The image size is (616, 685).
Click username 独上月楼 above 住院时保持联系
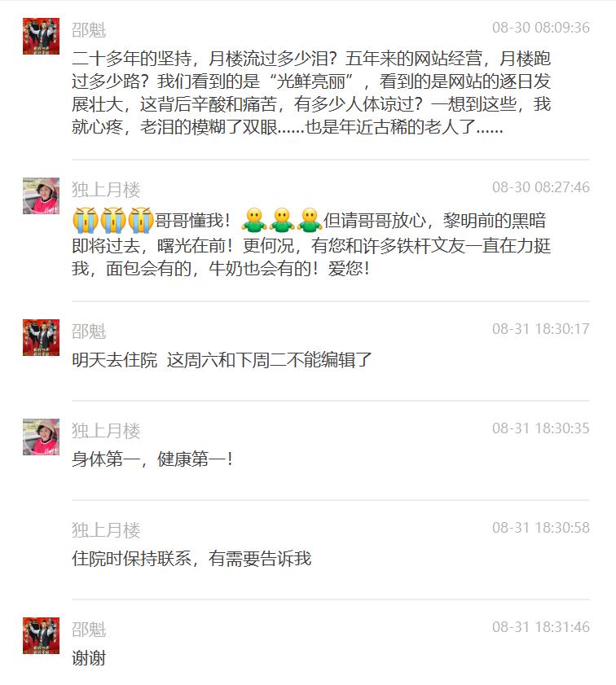(106, 530)
